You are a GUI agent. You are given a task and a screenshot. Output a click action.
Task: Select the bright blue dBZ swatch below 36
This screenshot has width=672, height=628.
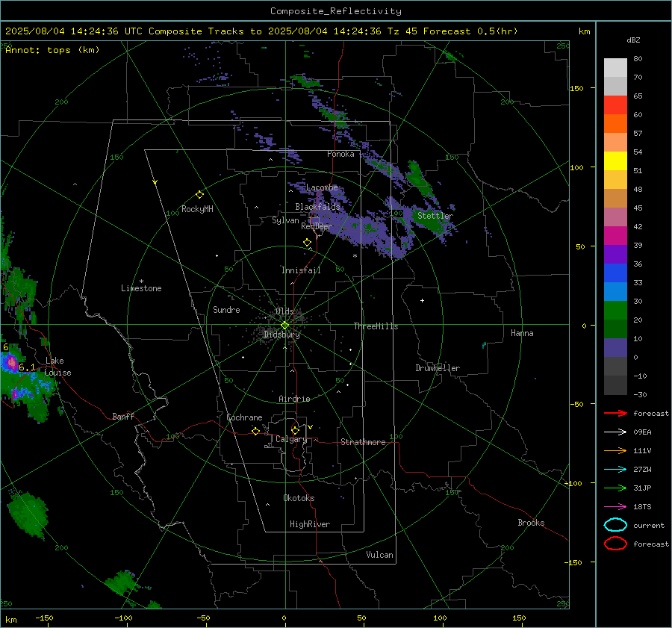[x=615, y=273]
